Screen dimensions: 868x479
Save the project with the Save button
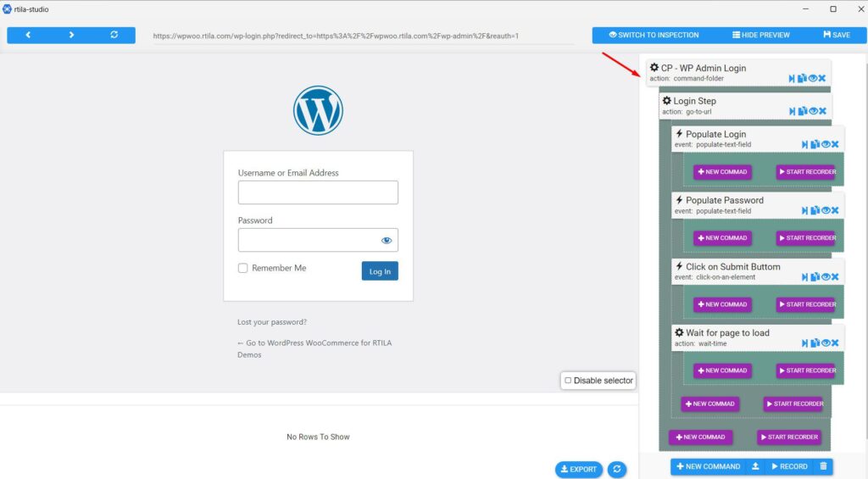coord(837,35)
